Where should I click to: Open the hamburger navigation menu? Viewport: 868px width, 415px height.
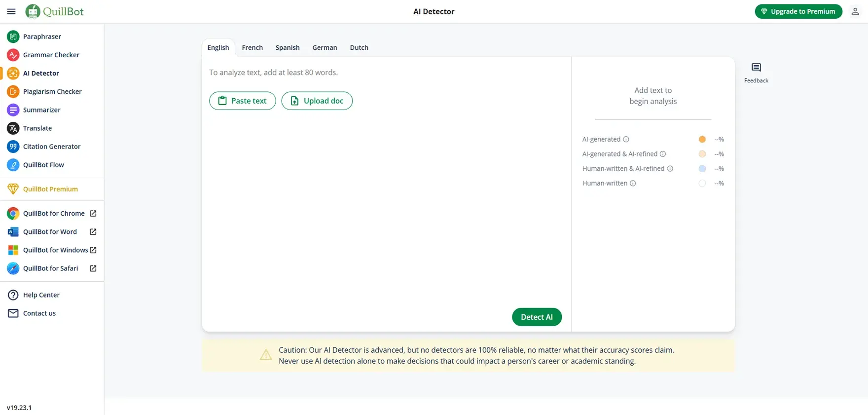[x=11, y=11]
